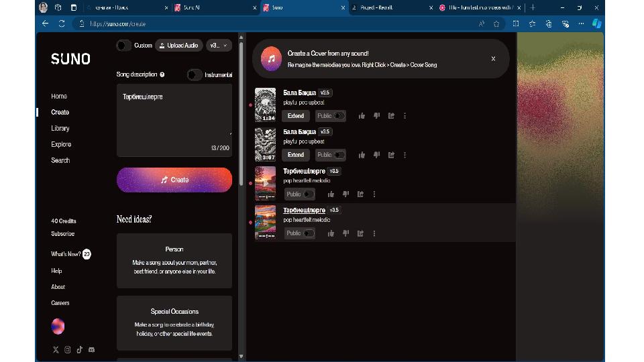Screen dimensions: 644x362
Task: Open Suno's Instagram page
Action: point(67,350)
